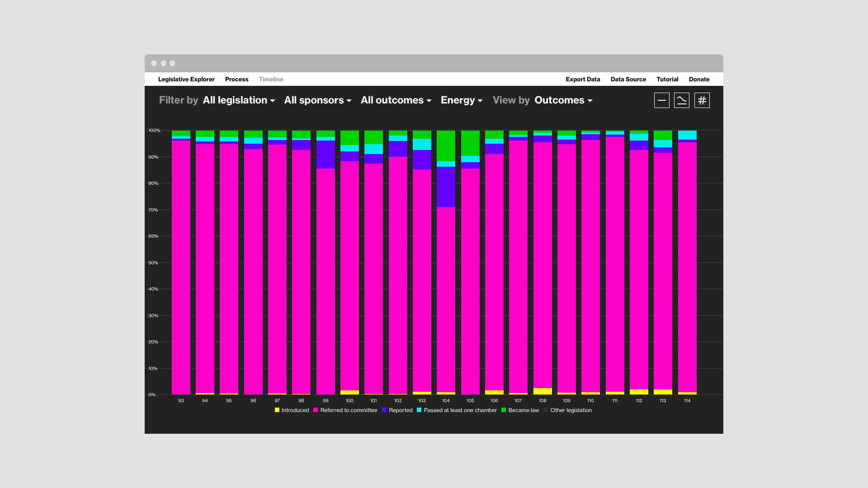Open the All sponsors filter dropdown
The image size is (868, 488).
tap(318, 100)
